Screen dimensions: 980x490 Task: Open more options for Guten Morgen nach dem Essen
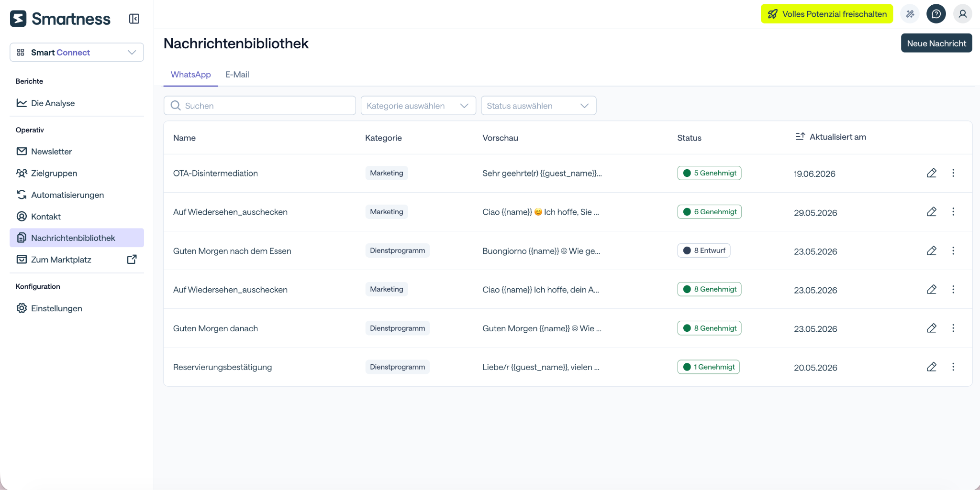tap(953, 250)
